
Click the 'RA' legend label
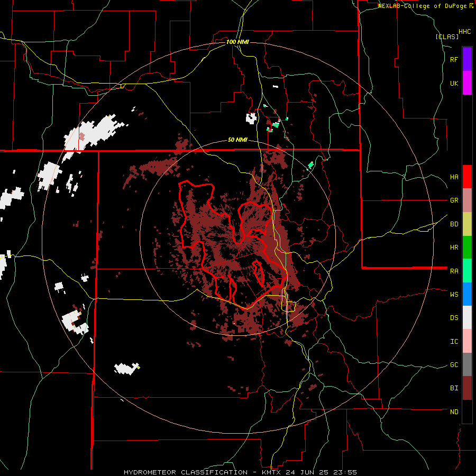pos(454,271)
